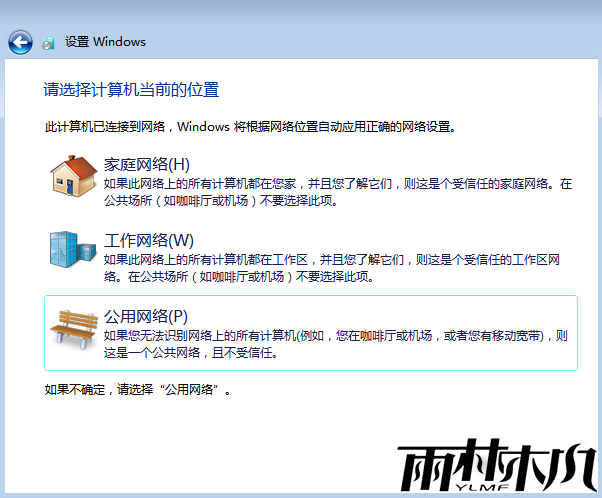Click the 设置 Windows title text

click(105, 42)
